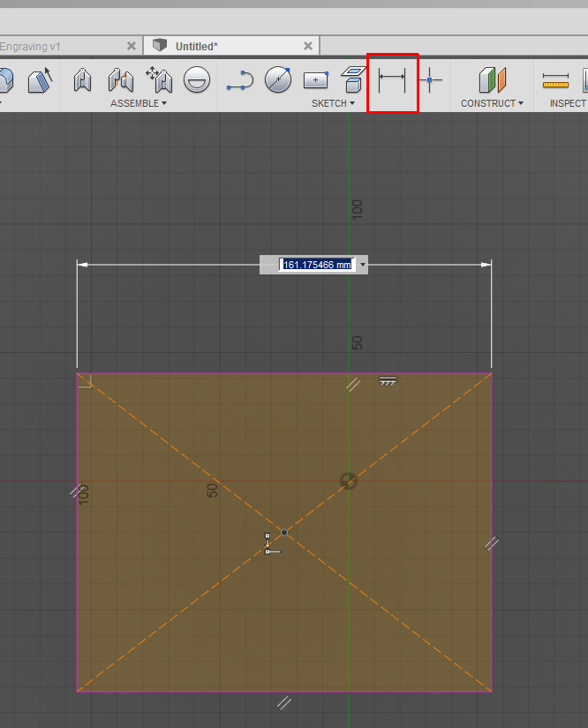Click the sketch origin marker
This screenshot has height=728, width=588.
349,481
